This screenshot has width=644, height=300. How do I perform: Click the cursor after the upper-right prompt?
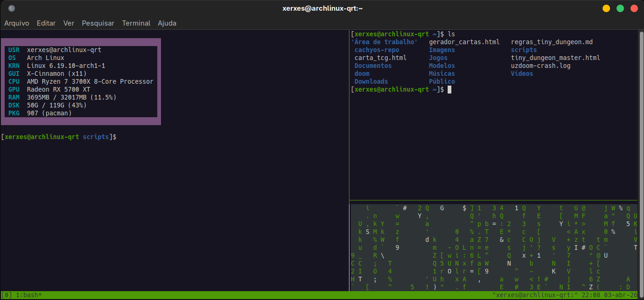449,89
